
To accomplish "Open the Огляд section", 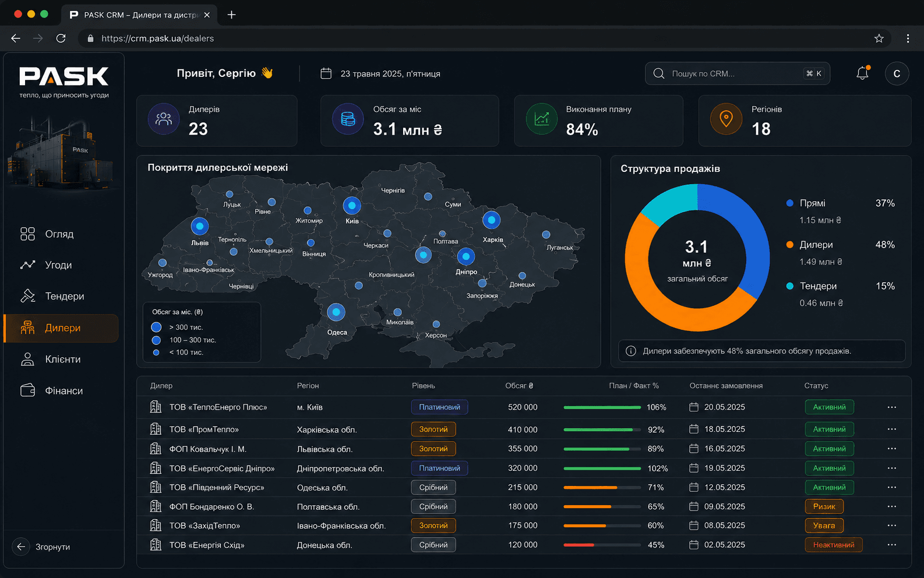I will [x=61, y=234].
